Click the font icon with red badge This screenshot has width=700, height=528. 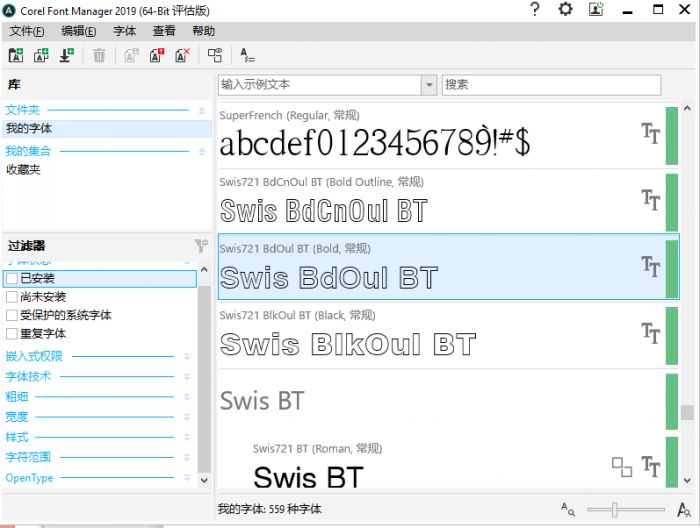[x=157, y=55]
